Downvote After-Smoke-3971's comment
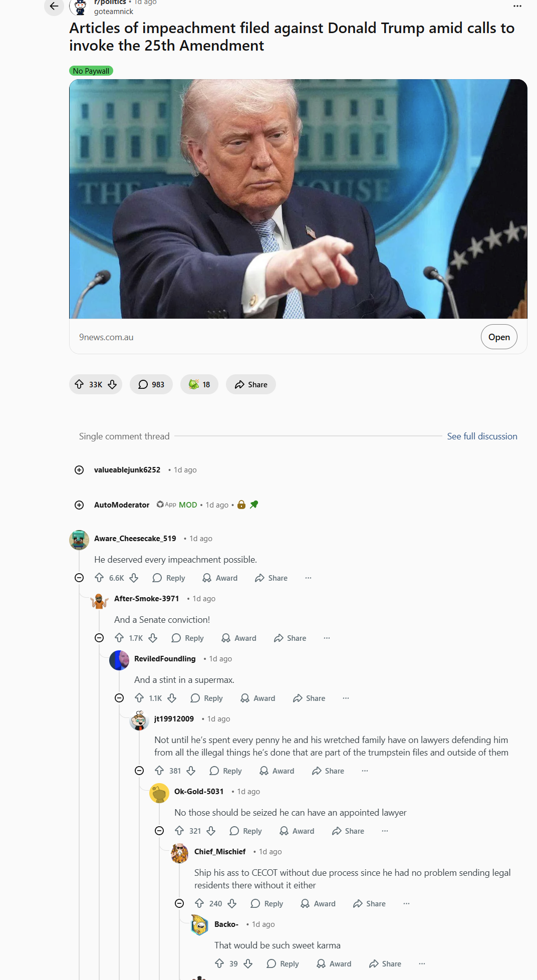Screen dimensions: 537x980 click(153, 638)
